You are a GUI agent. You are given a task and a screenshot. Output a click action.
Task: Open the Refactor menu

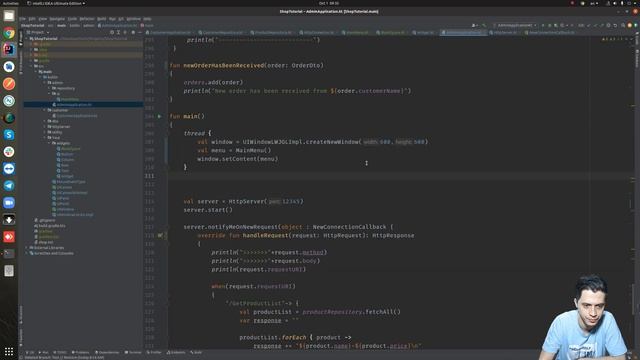point(87,19)
